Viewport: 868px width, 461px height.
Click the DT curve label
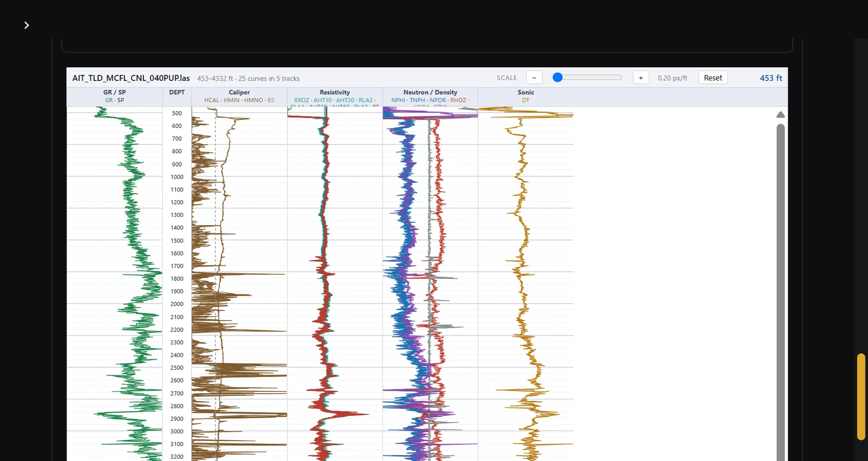pyautogui.click(x=526, y=100)
